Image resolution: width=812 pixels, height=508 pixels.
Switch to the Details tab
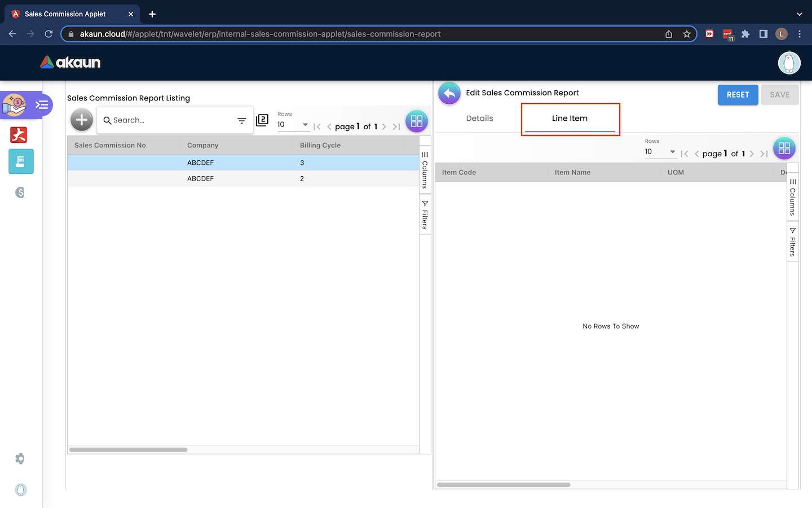479,119
